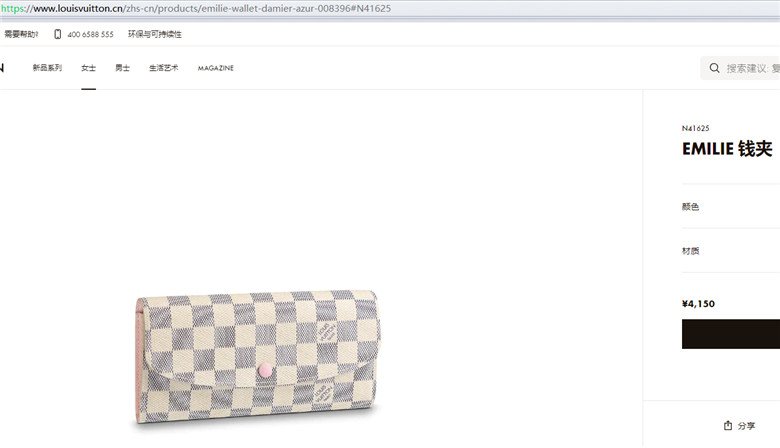This screenshot has width=780, height=448.
Task: Open the 生活艺术 menu
Action: pyautogui.click(x=164, y=68)
